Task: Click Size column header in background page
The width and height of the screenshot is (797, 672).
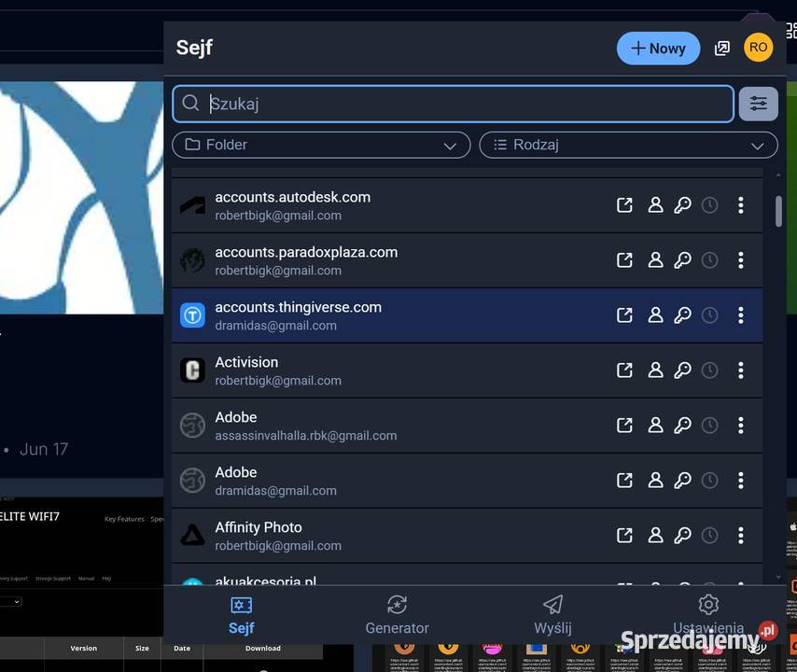Action: click(142, 648)
